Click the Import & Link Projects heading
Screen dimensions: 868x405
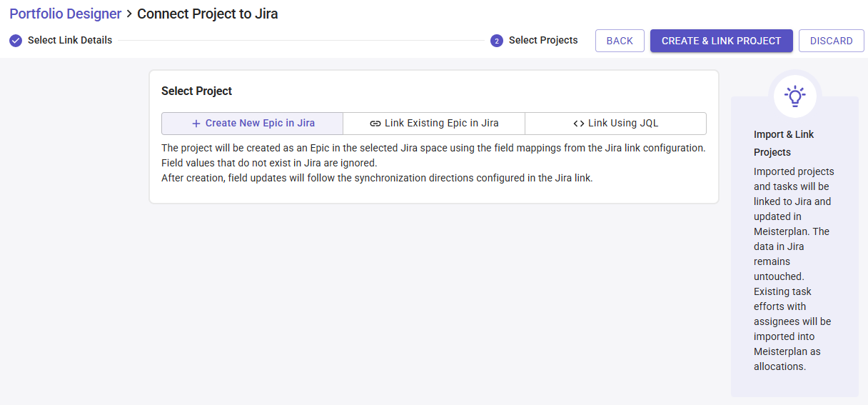(x=784, y=143)
